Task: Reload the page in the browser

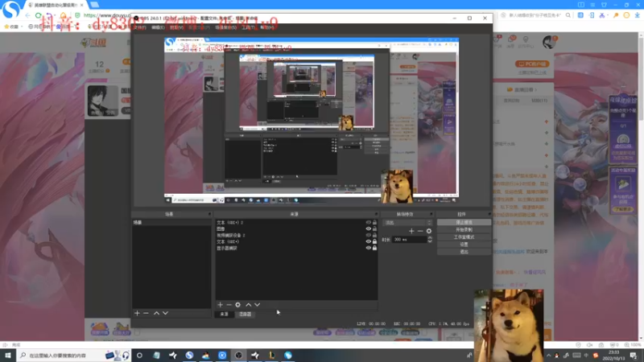Action: click(x=39, y=15)
